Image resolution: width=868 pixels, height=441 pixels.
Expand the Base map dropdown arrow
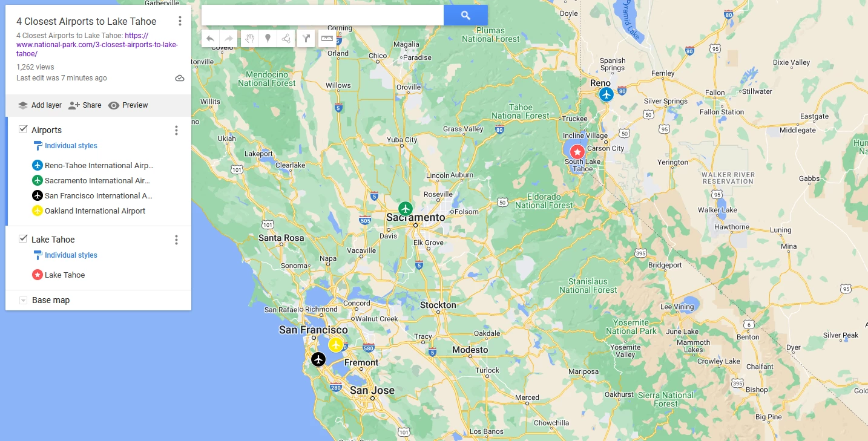(x=23, y=300)
